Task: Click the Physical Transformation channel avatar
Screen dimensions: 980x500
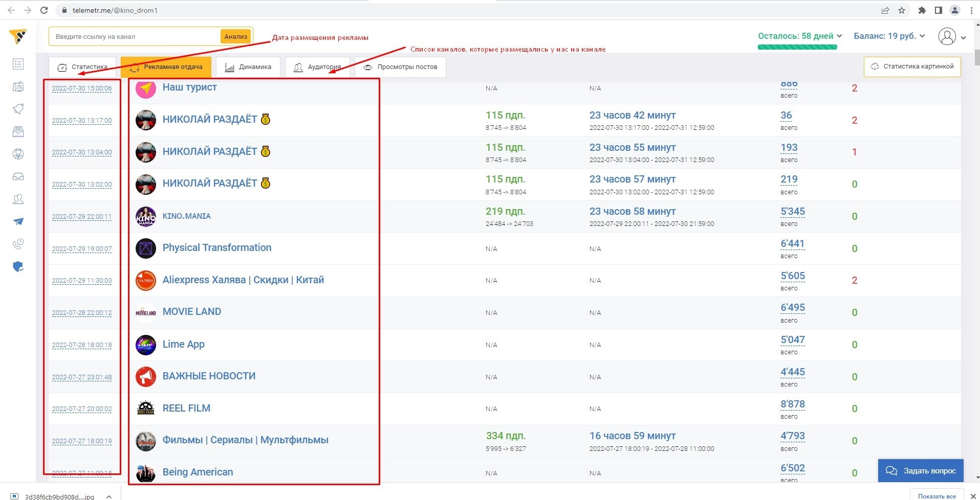Action: 146,248
